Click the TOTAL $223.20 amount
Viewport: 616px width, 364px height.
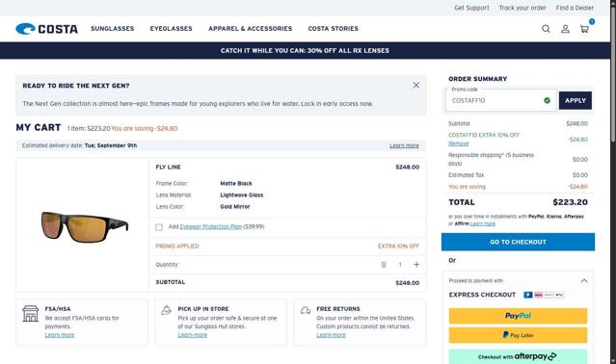pos(570,202)
